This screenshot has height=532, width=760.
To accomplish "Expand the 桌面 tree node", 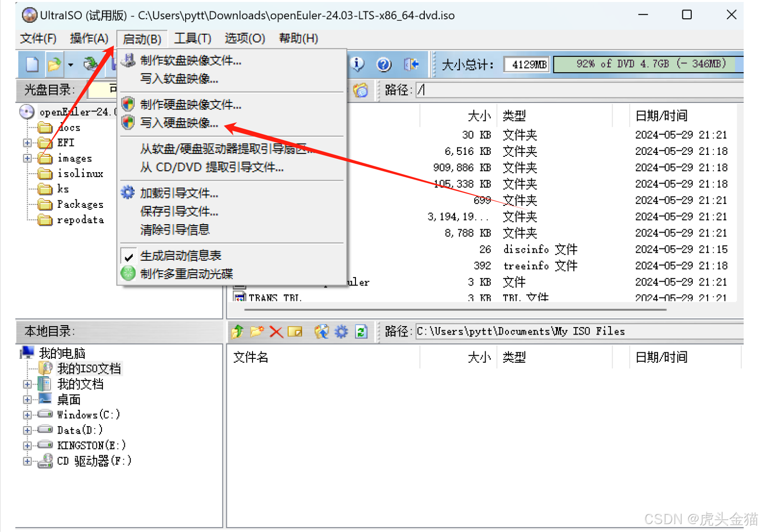I will [x=27, y=399].
